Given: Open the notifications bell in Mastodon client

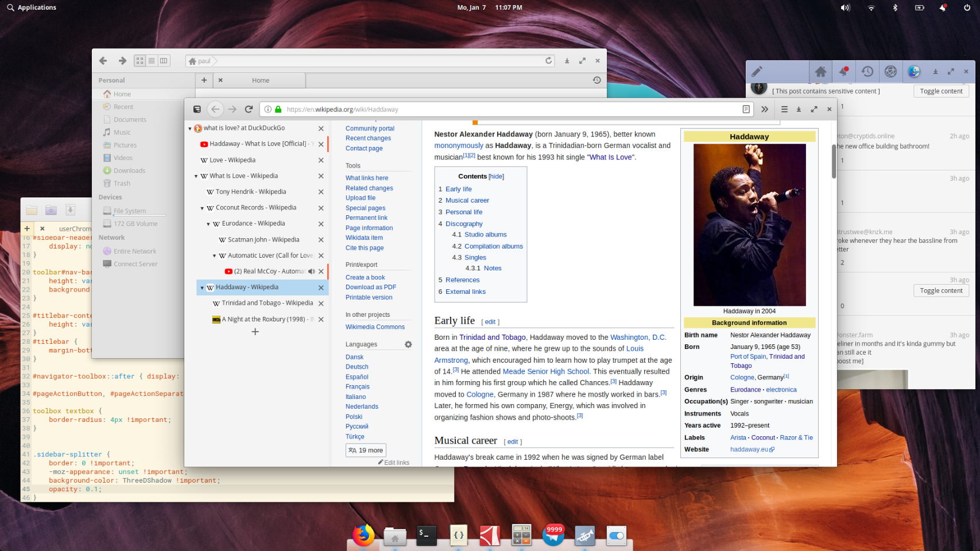Looking at the screenshot, I should [x=843, y=72].
